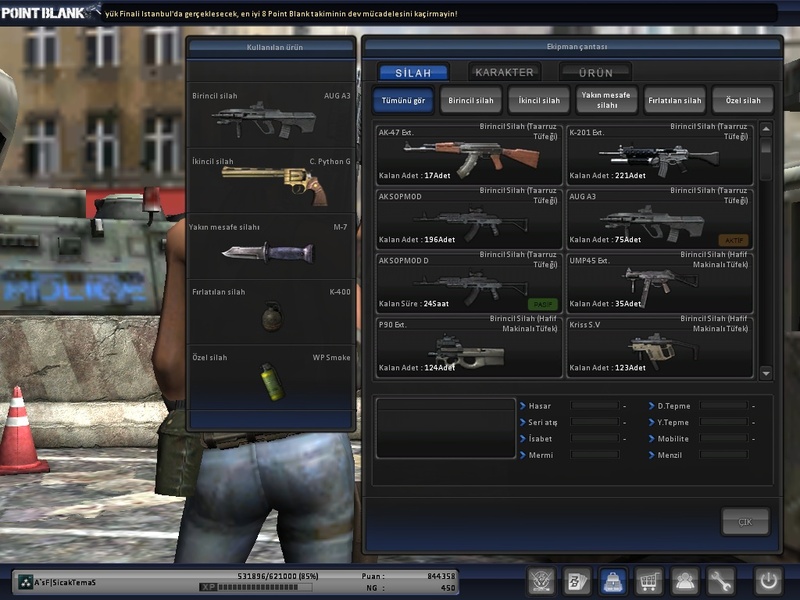Click the Hasar stat bar
The height and width of the screenshot is (600, 800).
[595, 406]
